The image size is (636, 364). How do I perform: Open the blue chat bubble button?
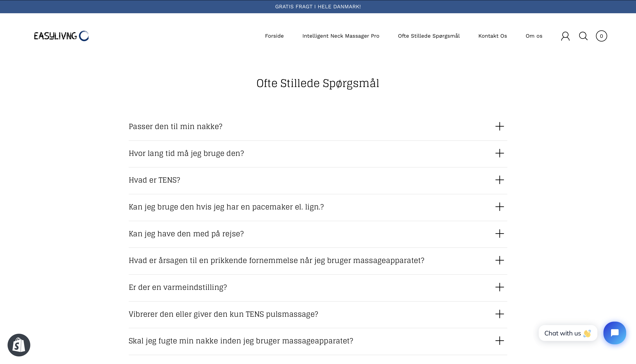614,333
